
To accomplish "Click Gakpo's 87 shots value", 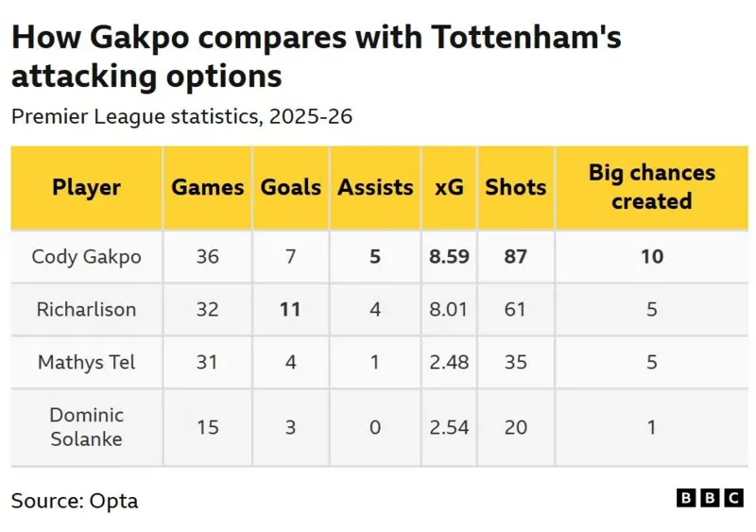I will tap(515, 257).
